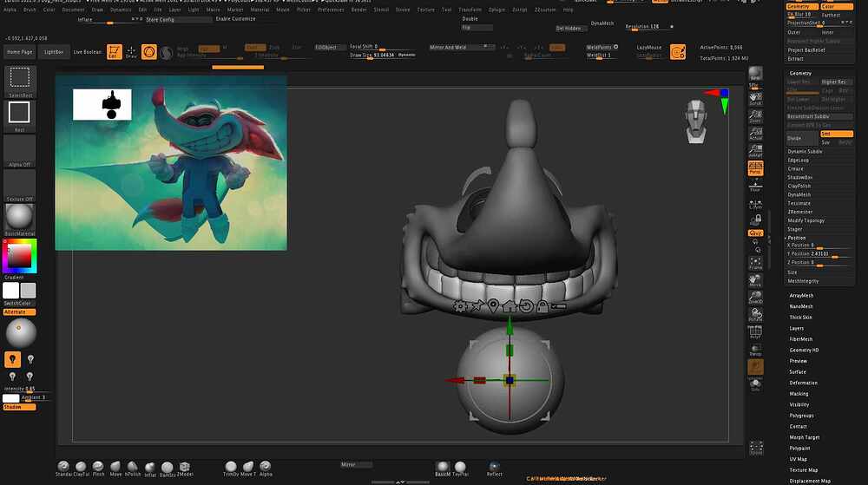Choose the TrimDynamic brush icon
868x485 pixels.
pos(231,469)
